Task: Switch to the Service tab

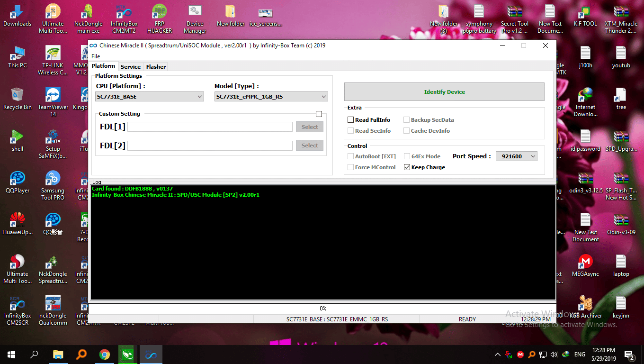Action: coord(130,67)
